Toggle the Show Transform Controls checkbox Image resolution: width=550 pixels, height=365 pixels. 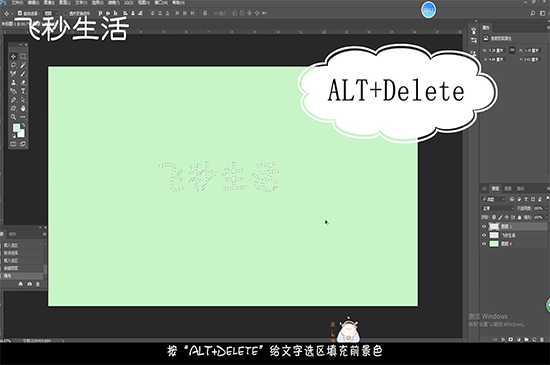66,13
